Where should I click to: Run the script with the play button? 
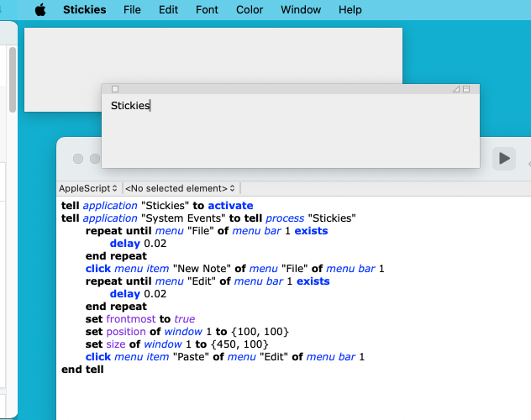pyautogui.click(x=504, y=159)
